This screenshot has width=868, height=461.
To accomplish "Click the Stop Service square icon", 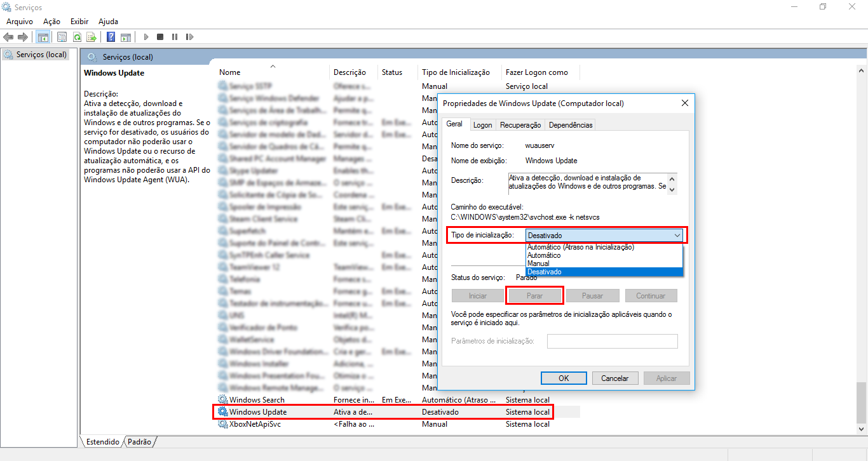I will pyautogui.click(x=160, y=37).
